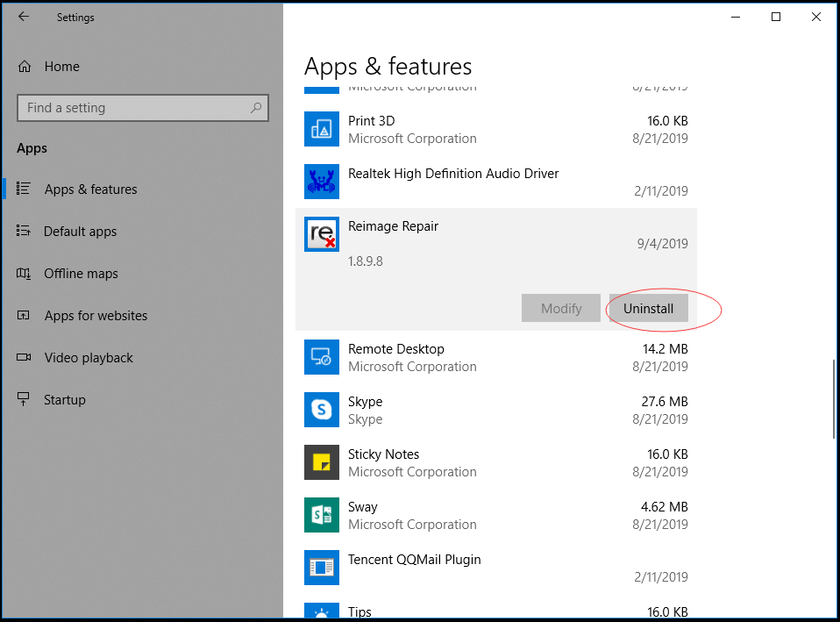Select the Sticky Notes entry name
The height and width of the screenshot is (622, 840).
click(x=383, y=454)
